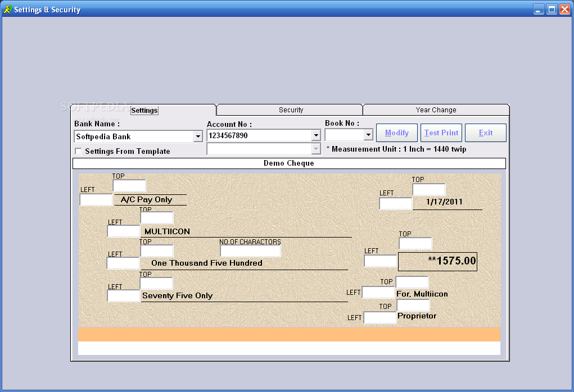Click the Exit button
The height and width of the screenshot is (392, 574).
click(486, 133)
